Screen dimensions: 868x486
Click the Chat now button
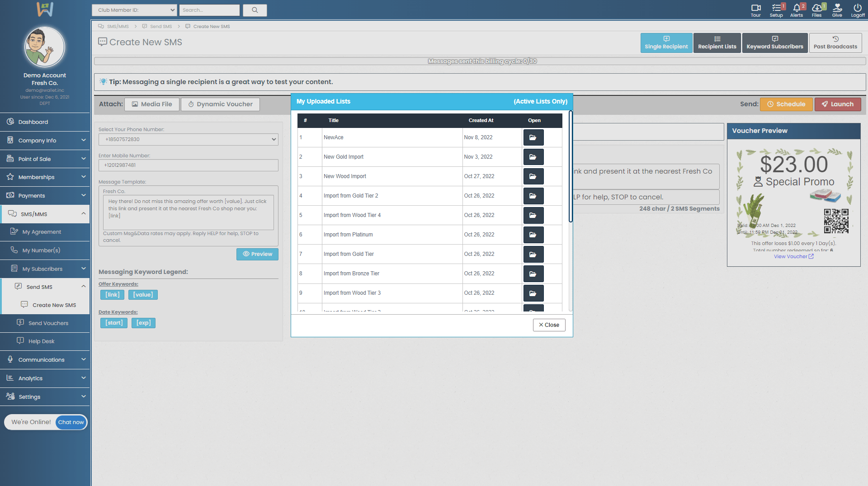tap(71, 422)
